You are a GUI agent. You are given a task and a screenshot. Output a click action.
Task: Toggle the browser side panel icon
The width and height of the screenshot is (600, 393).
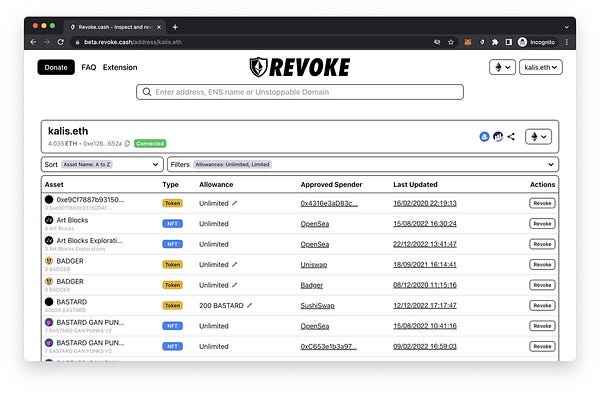[508, 42]
